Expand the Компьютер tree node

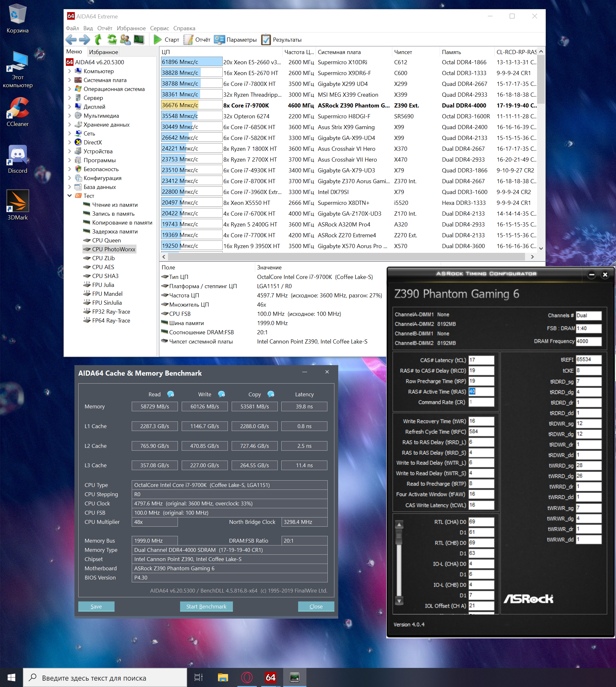click(70, 71)
